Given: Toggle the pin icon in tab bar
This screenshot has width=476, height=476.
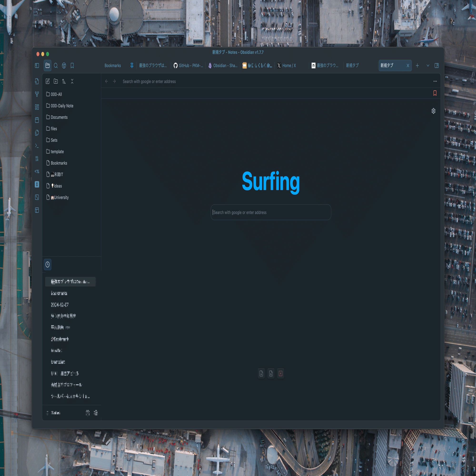Looking at the screenshot, I should [x=132, y=65].
